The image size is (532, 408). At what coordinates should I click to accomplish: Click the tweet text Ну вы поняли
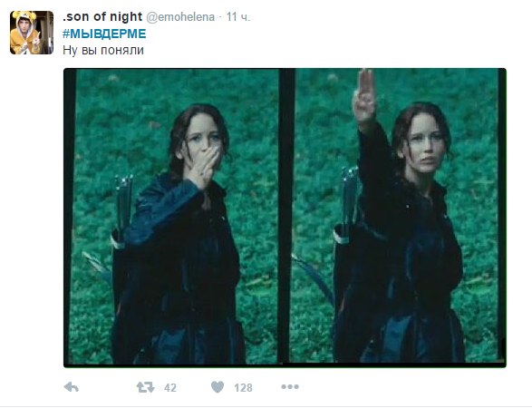(x=103, y=50)
